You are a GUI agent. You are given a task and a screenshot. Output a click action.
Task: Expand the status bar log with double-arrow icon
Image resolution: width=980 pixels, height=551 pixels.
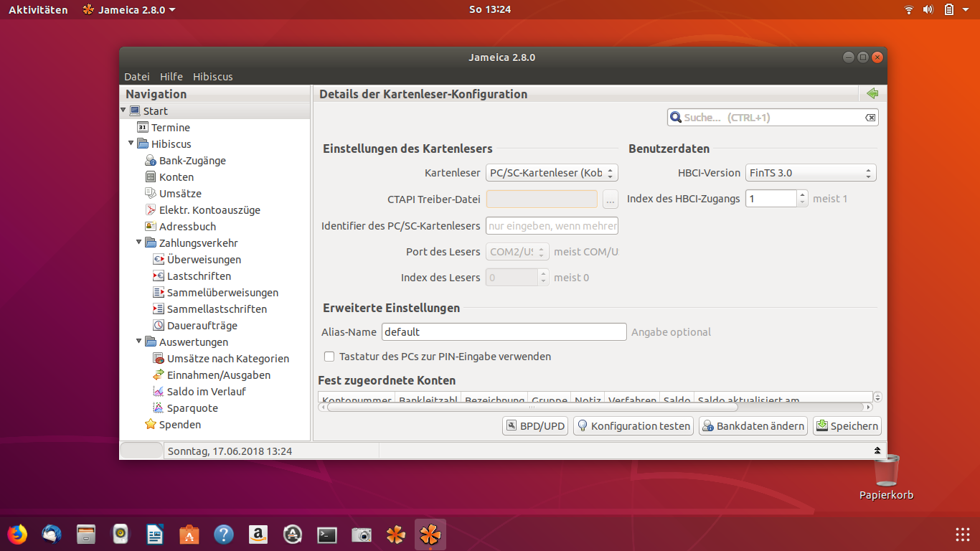click(877, 451)
